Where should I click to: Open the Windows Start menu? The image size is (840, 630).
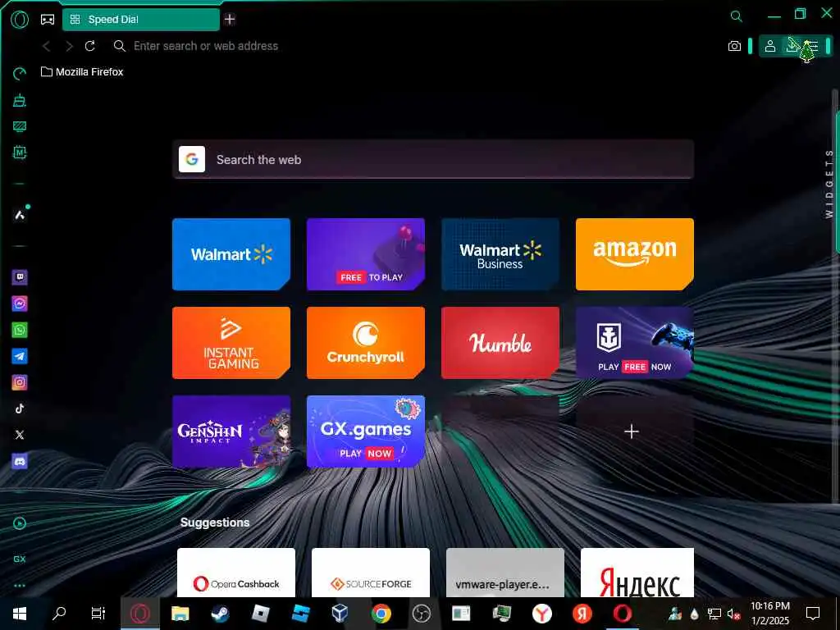[20, 614]
